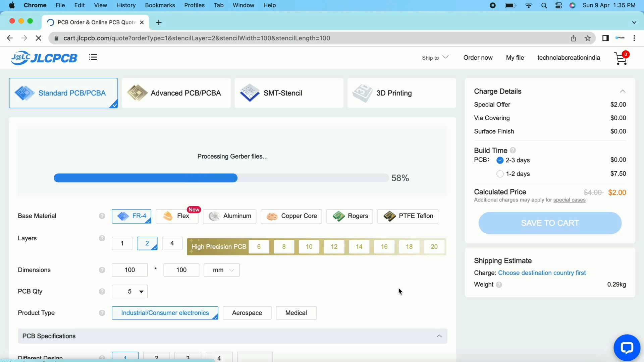Screen dimensions: 644x362
Task: Choose 1-2 days build time
Action: coord(500,174)
